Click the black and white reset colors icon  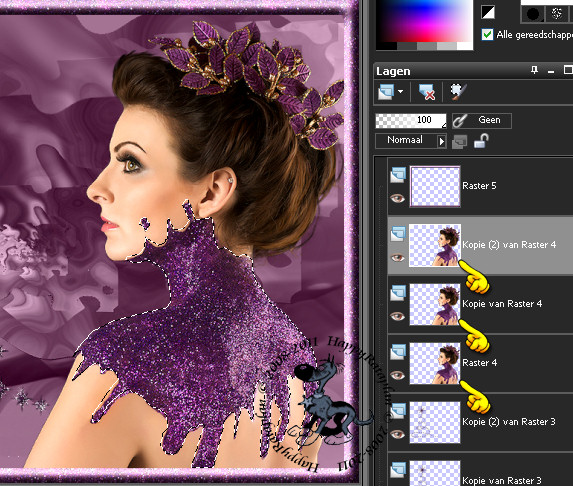pos(488,12)
